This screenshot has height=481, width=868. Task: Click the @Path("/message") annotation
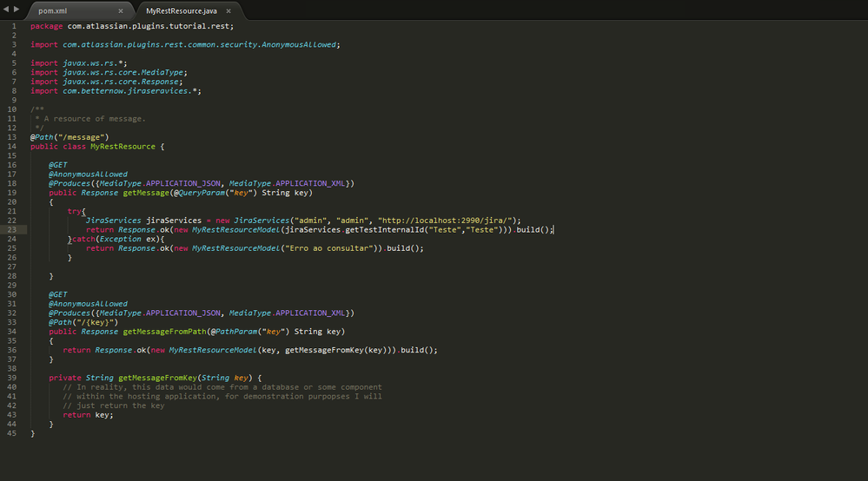coord(70,137)
